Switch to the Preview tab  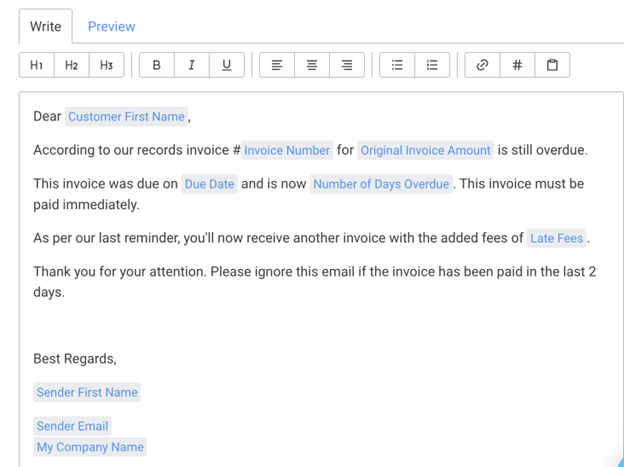point(111,27)
